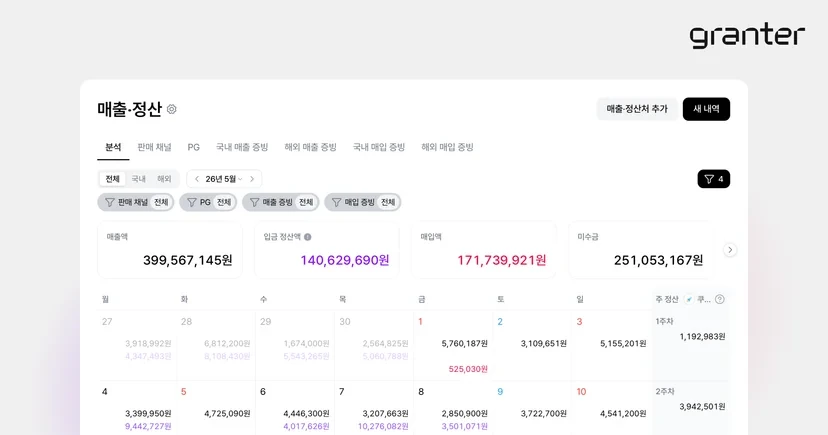Open the 매출 증빙 filter chip

coord(281,202)
